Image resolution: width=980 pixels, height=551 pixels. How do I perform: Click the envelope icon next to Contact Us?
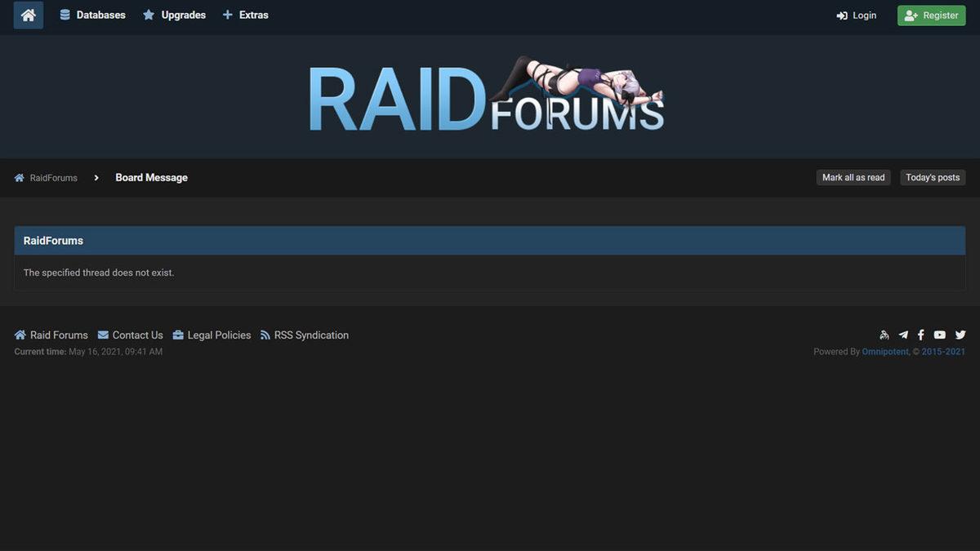coord(102,334)
